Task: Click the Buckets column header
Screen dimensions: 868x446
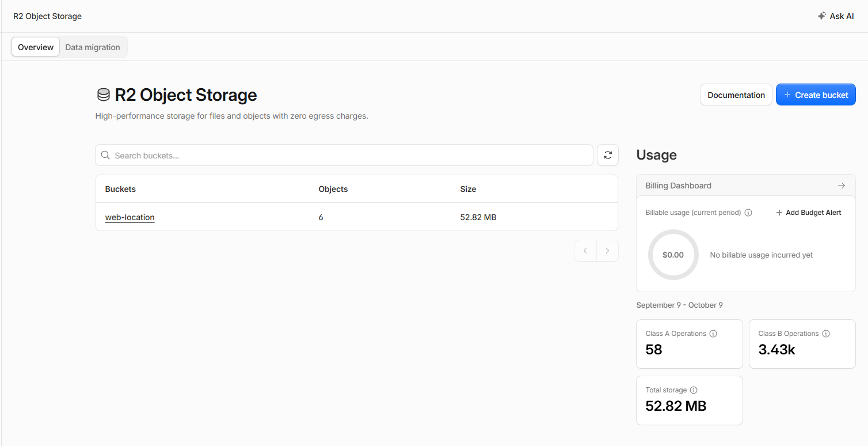Action: point(120,189)
